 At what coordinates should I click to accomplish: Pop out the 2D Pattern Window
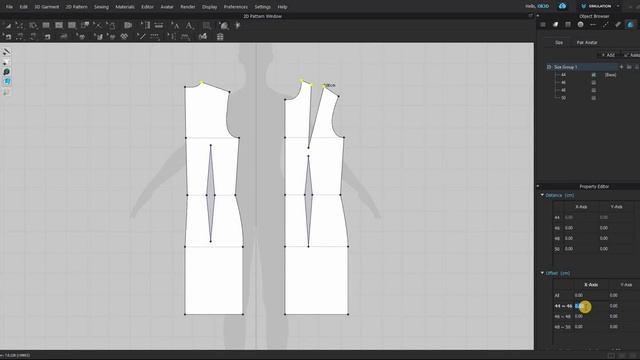530,16
